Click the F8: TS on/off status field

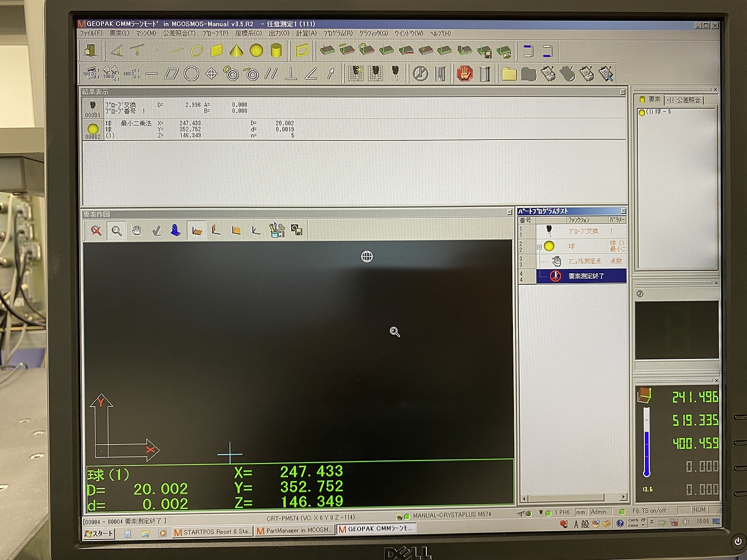[649, 511]
